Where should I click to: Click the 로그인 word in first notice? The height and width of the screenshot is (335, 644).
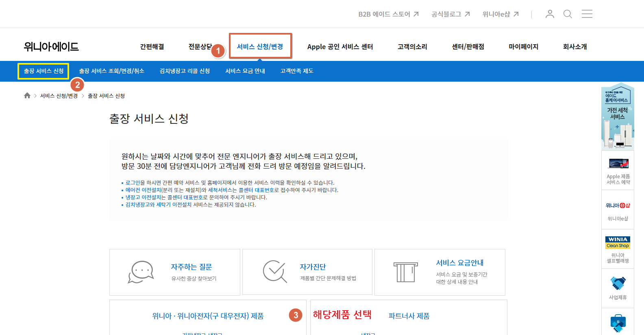point(133,183)
